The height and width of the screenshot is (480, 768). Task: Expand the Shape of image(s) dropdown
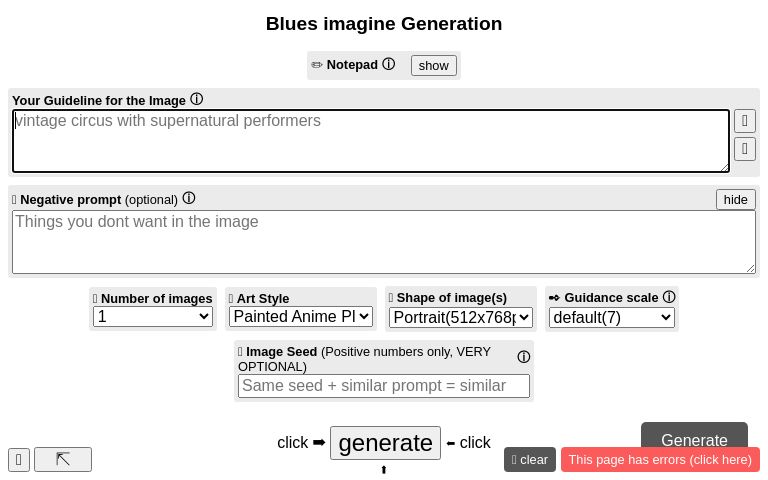460,317
